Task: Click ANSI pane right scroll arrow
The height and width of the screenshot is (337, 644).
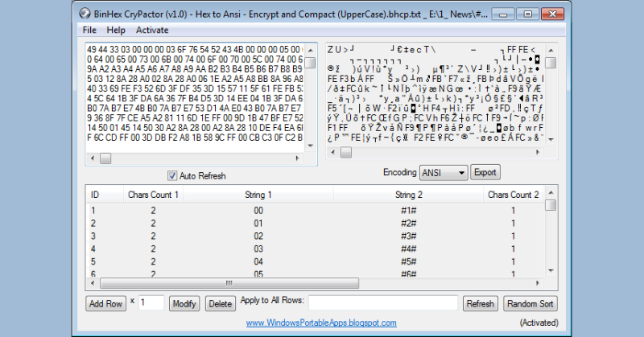Action: [x=538, y=152]
